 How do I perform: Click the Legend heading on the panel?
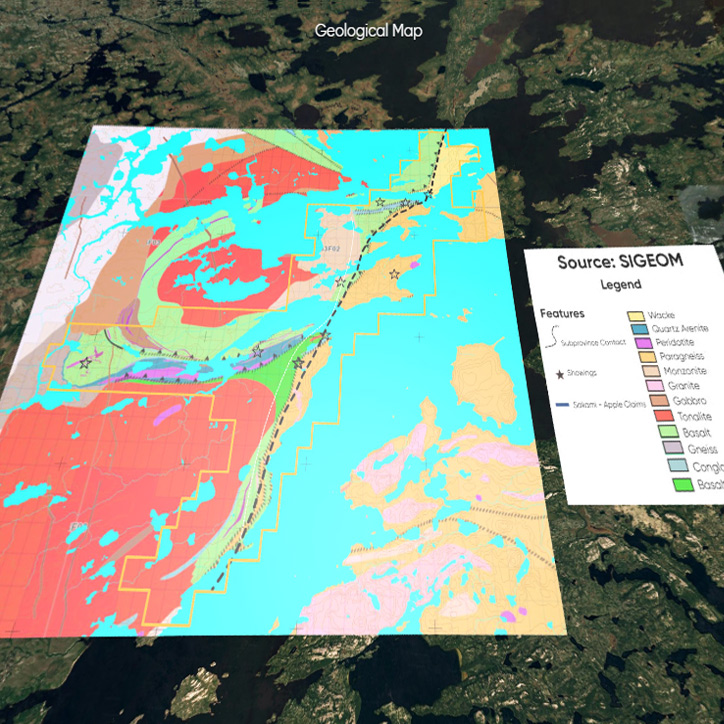click(x=620, y=285)
